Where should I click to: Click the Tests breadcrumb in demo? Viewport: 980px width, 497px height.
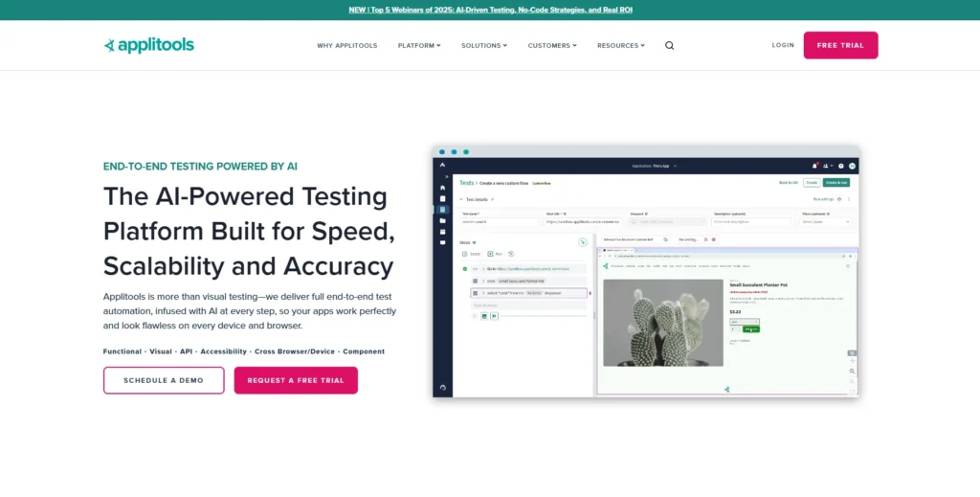[x=467, y=183]
